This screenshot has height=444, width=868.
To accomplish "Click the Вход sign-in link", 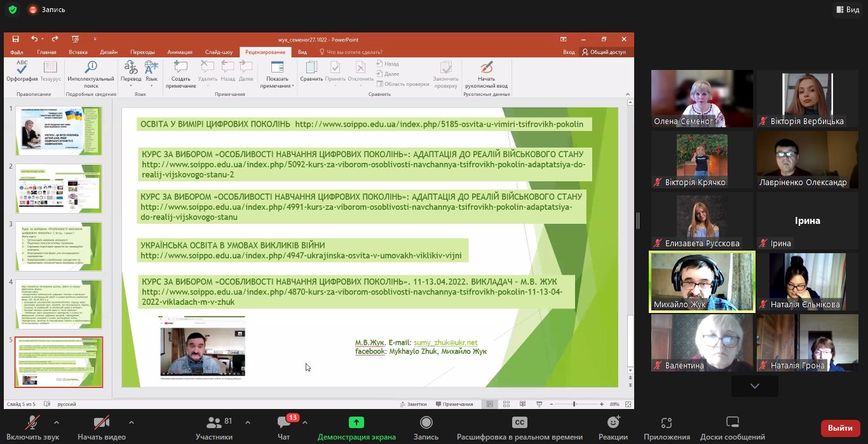I will pos(569,52).
